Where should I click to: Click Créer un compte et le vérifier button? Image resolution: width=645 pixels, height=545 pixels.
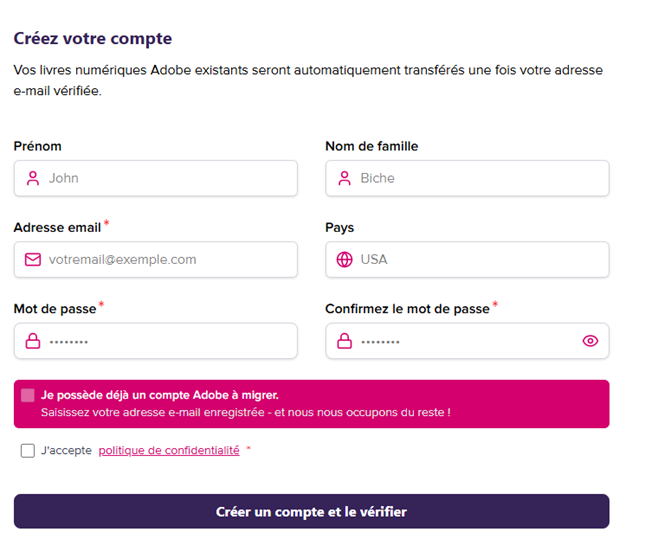click(x=311, y=511)
